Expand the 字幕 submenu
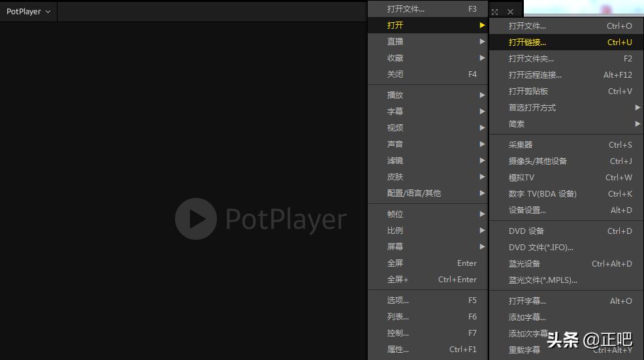Viewport: 644px width, 360px height. click(428, 111)
